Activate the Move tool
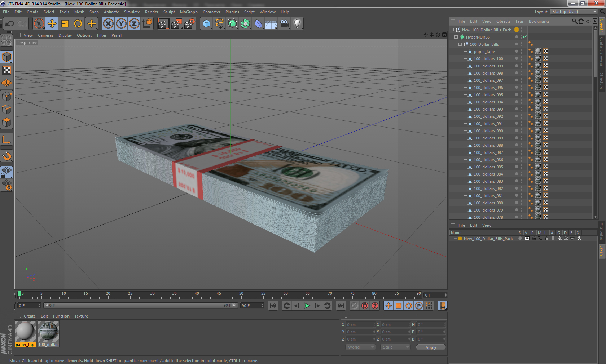Viewport: 606px width, 364px height. pos(52,24)
